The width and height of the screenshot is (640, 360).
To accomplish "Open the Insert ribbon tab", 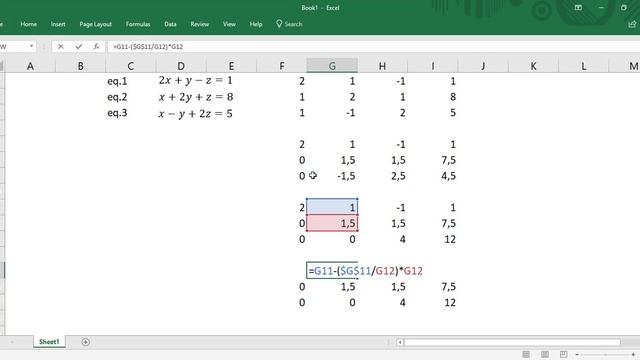I will 58,24.
